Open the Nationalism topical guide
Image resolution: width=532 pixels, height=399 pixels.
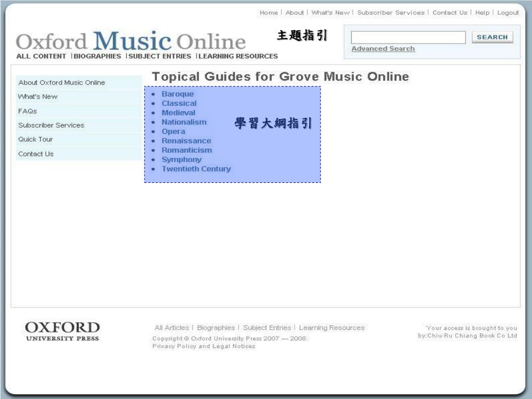[184, 122]
